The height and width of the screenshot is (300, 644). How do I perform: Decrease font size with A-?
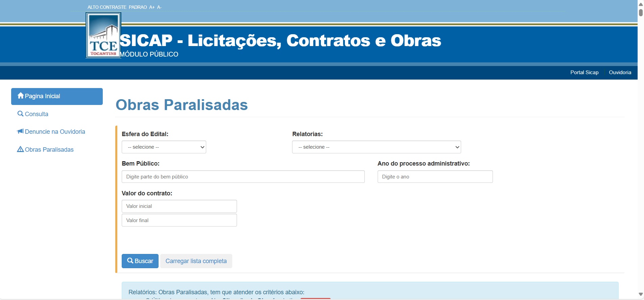159,7
